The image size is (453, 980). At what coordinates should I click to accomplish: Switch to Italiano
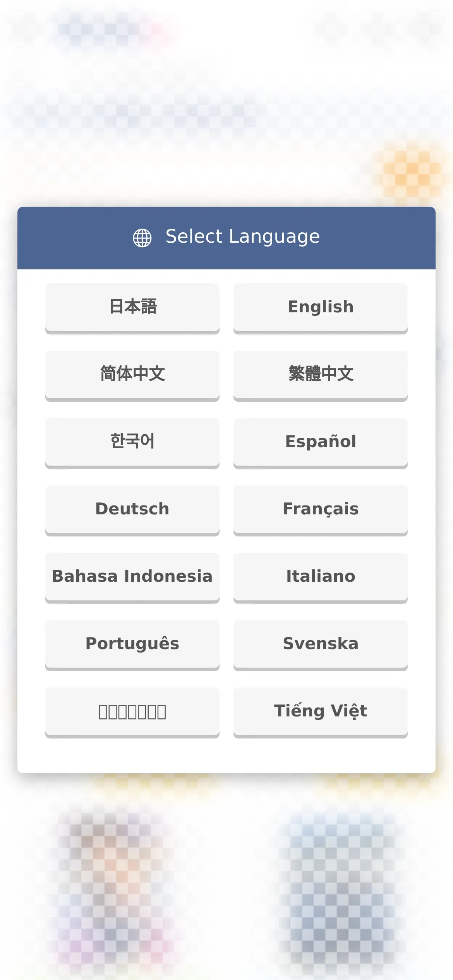pyautogui.click(x=321, y=577)
